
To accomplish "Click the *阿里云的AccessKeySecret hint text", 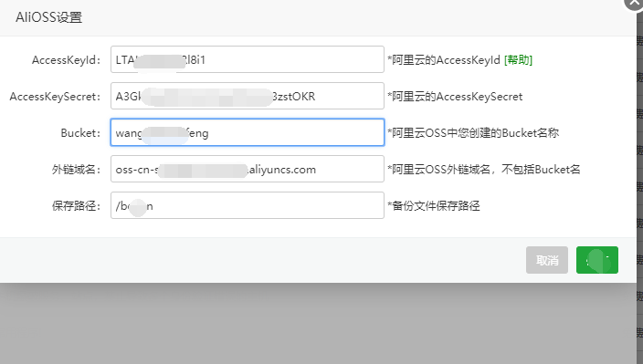I will [x=455, y=97].
